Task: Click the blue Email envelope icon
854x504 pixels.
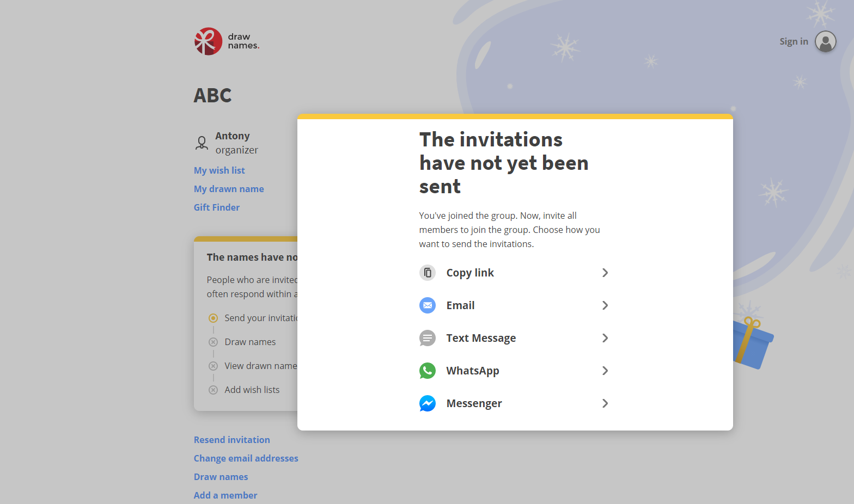Action: [428, 305]
